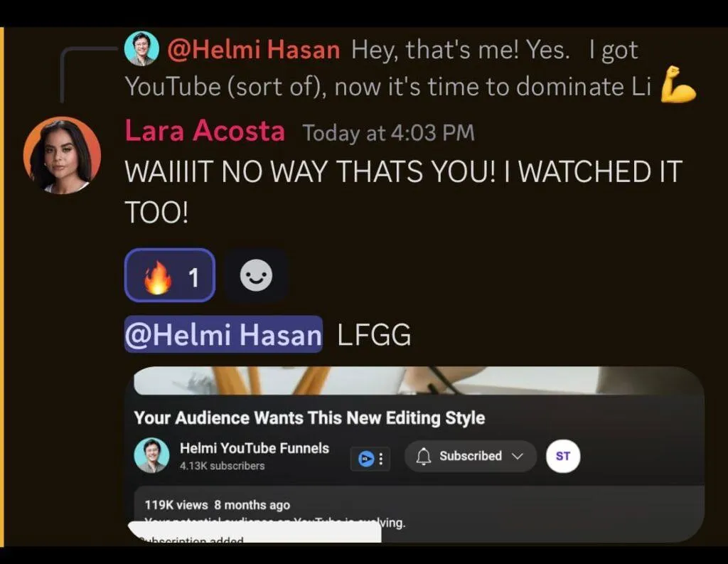Click the Lara Acosta username
Viewport: 728px width, 564px height.
click(x=205, y=131)
